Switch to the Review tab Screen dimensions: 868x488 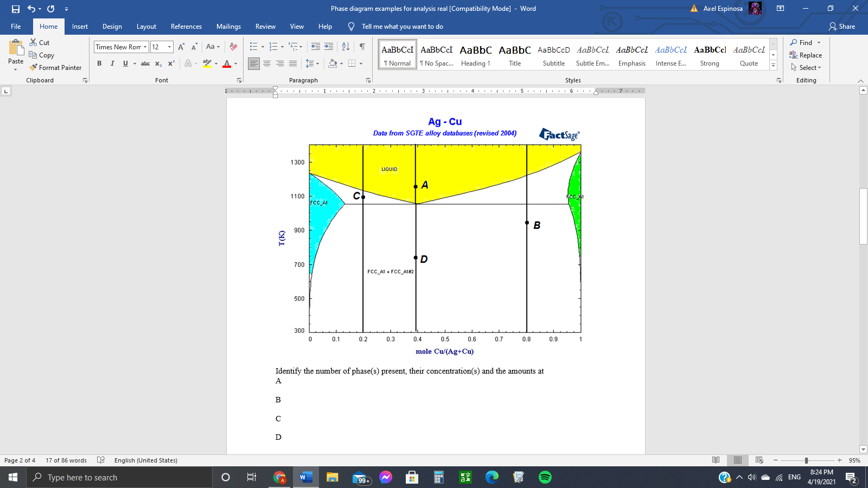pyautogui.click(x=265, y=27)
